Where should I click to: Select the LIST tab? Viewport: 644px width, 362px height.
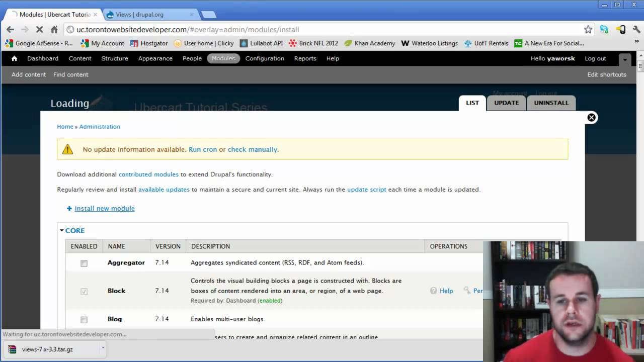pyautogui.click(x=472, y=103)
